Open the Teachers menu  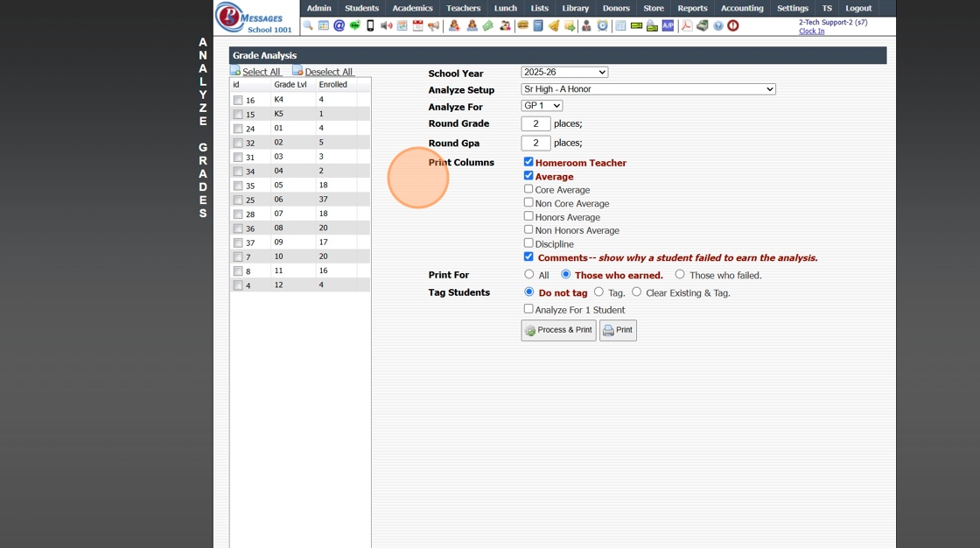click(463, 8)
